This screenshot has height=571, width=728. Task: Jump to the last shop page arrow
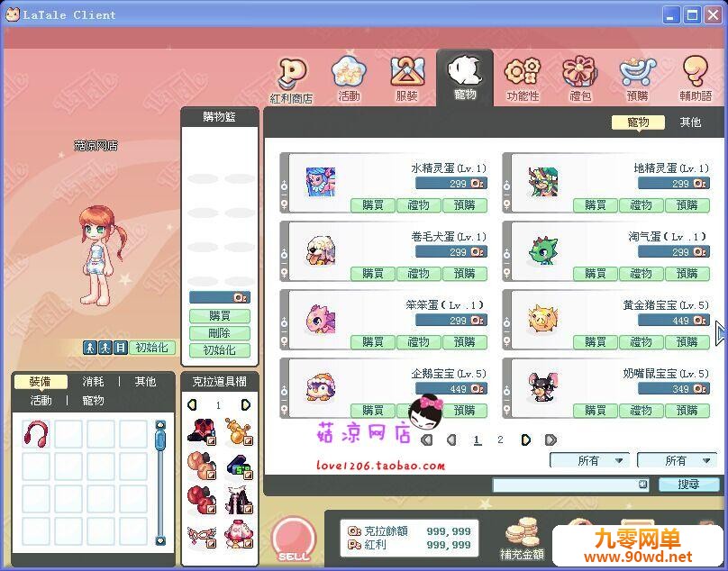click(551, 440)
